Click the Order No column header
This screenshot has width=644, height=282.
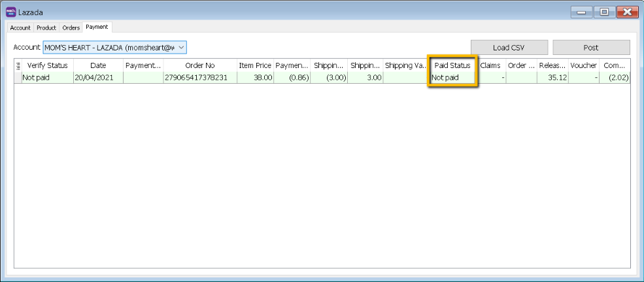pyautogui.click(x=199, y=65)
